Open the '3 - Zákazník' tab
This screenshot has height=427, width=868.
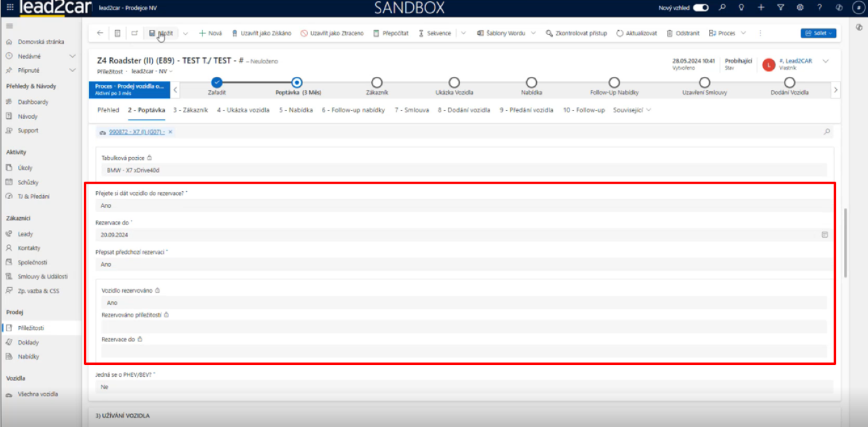(190, 110)
